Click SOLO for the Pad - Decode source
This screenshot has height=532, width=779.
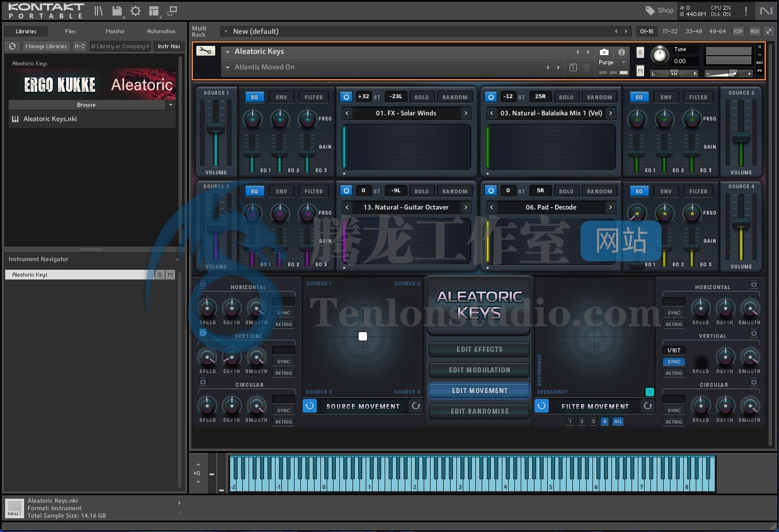tap(566, 191)
